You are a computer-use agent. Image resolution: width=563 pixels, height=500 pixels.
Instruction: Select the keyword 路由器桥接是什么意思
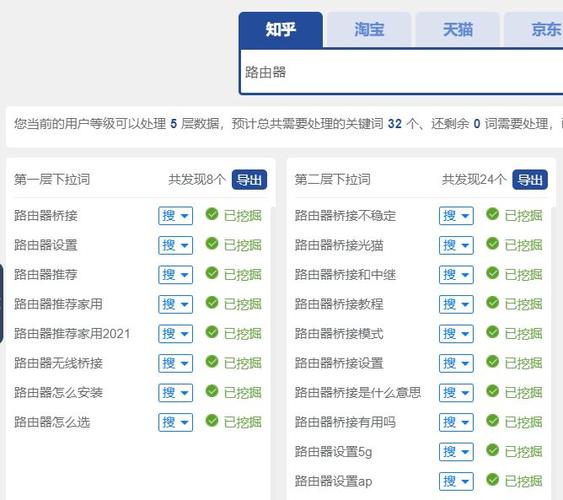[x=358, y=393]
